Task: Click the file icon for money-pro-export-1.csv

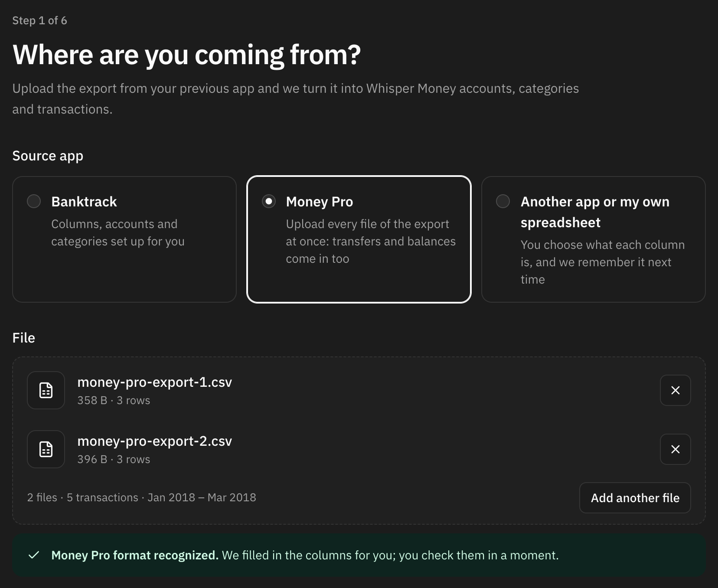Action: 46,390
